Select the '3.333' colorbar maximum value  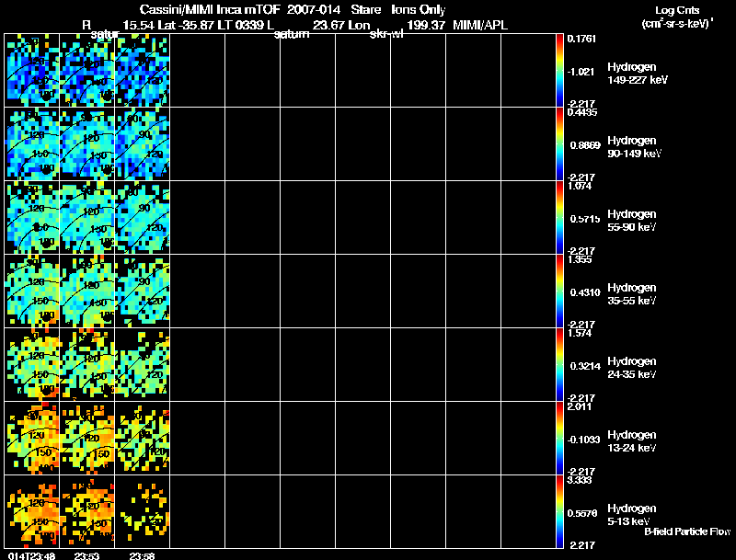pos(580,480)
